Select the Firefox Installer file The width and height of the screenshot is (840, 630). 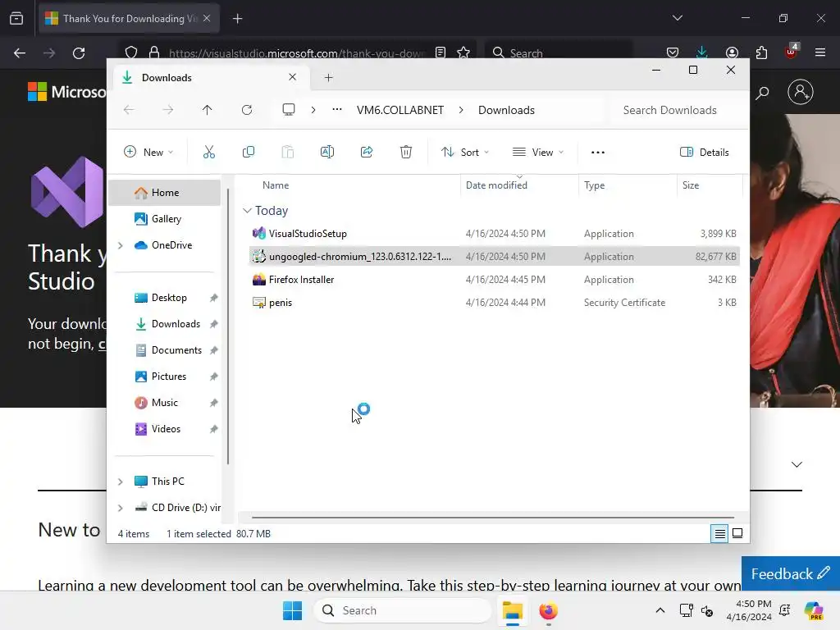click(495, 280)
